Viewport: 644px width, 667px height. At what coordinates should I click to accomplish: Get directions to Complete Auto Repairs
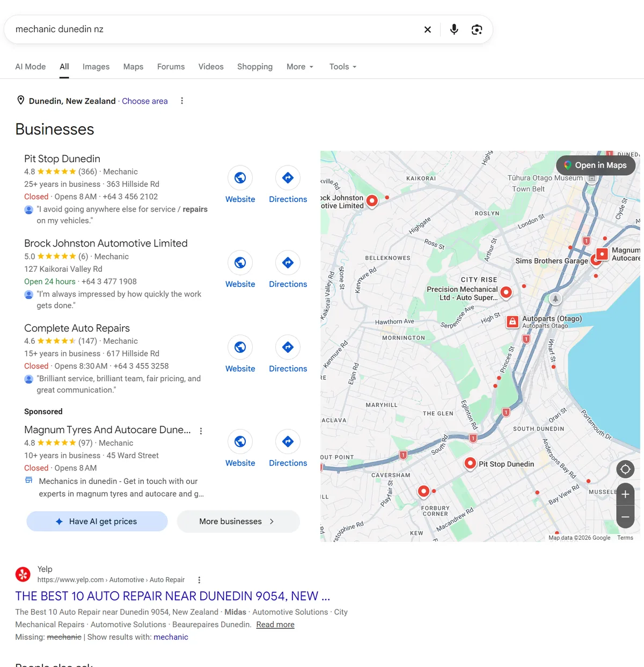(x=288, y=347)
